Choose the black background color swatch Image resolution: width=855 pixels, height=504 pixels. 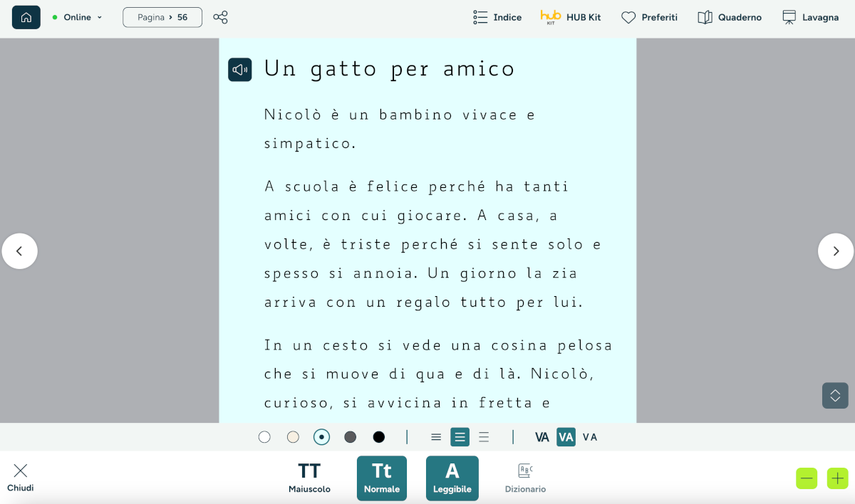(x=379, y=437)
